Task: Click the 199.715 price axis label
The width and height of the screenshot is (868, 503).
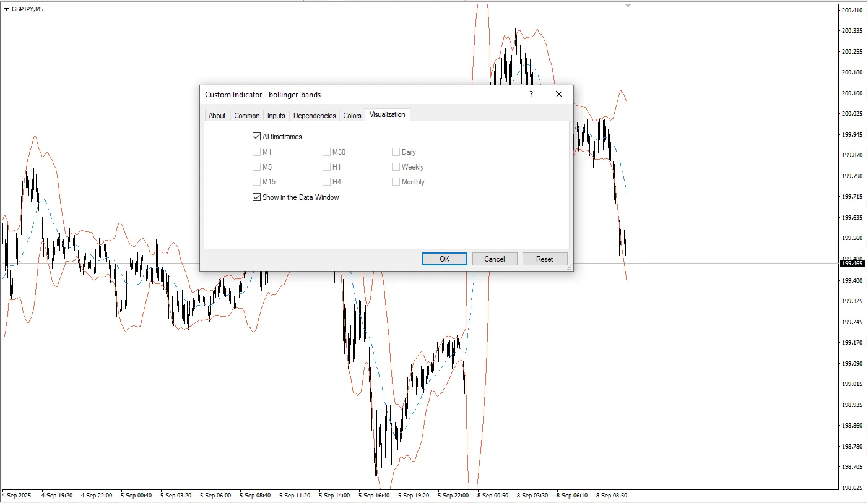Action: click(853, 197)
